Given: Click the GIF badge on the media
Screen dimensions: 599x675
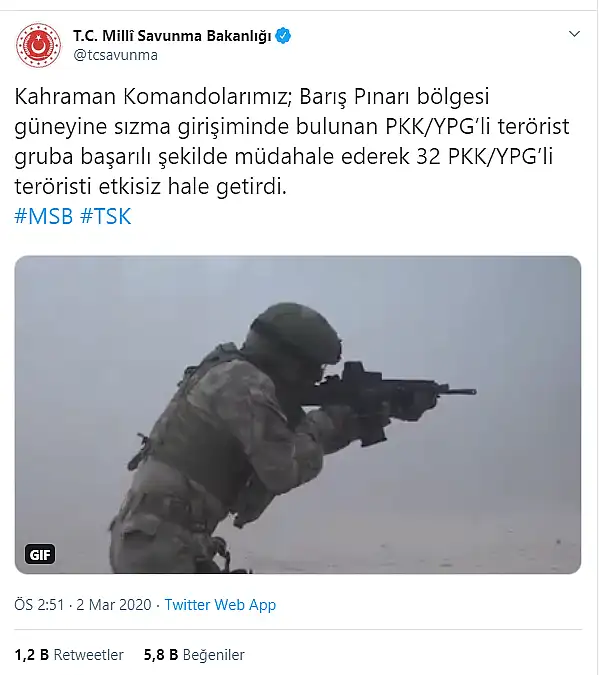Looking at the screenshot, I should point(40,554).
